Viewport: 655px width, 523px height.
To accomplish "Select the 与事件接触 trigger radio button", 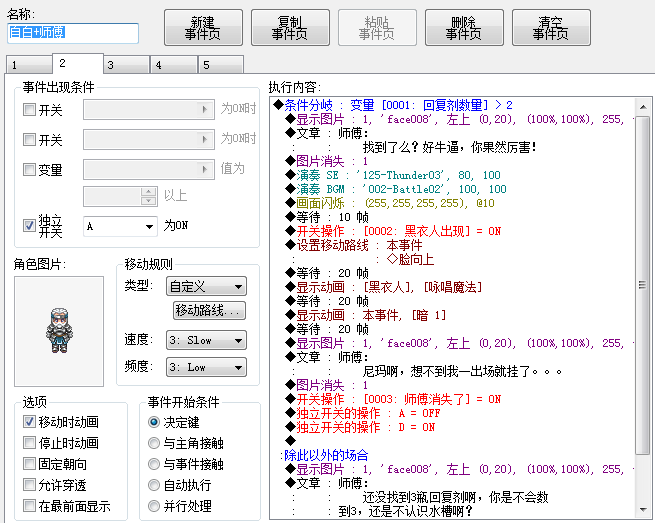I will point(154,464).
